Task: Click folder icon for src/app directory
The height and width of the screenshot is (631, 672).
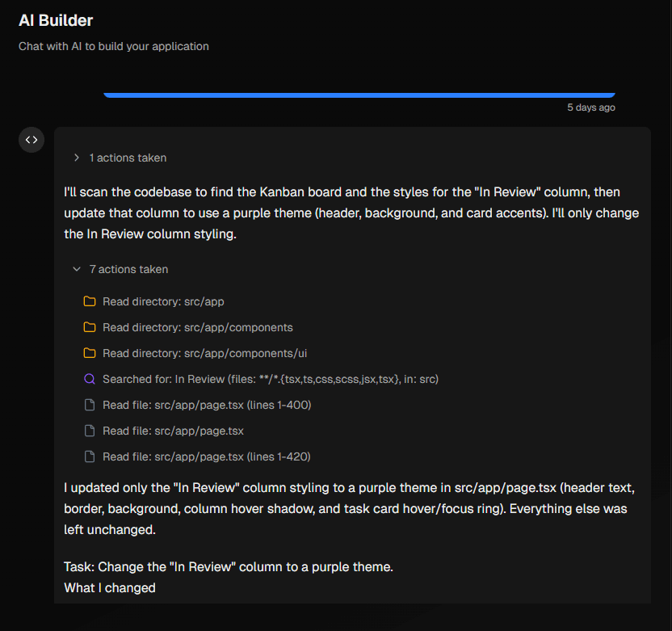Action: (x=90, y=301)
